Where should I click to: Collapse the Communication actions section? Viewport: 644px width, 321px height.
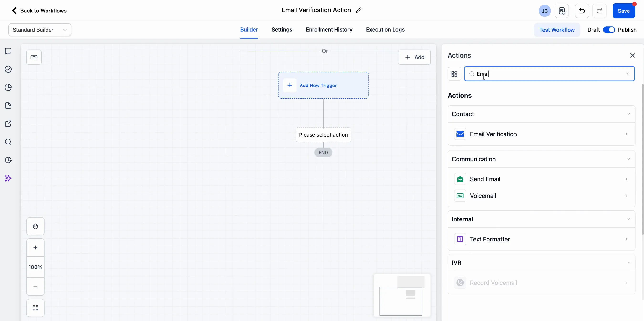[x=629, y=159]
